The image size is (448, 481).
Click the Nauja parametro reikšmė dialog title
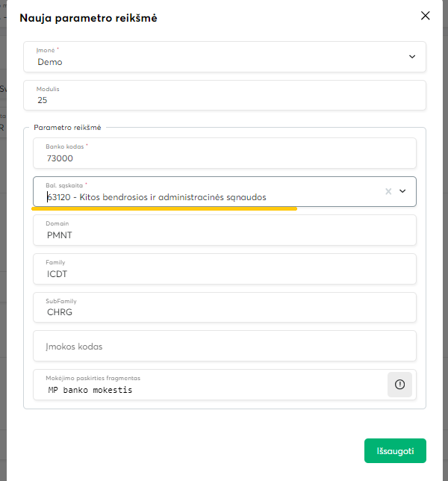[88, 17]
